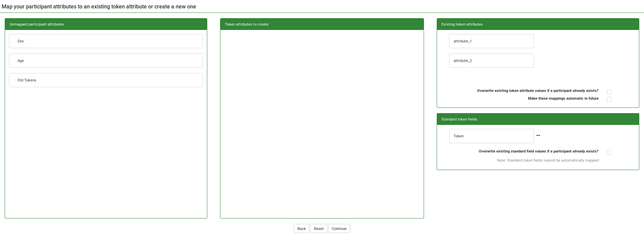Screen dimensions: 644x235
Task: Click the Reset button
Action: (x=318, y=229)
